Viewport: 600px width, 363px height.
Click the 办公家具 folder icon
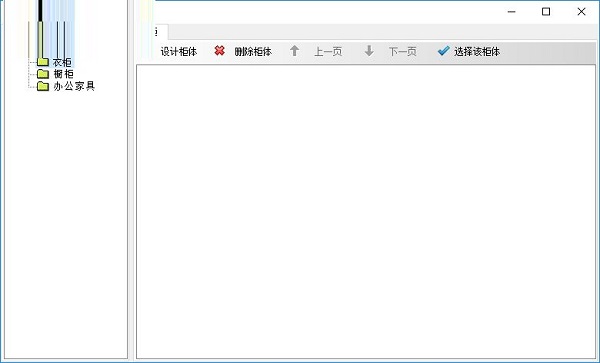(43, 86)
